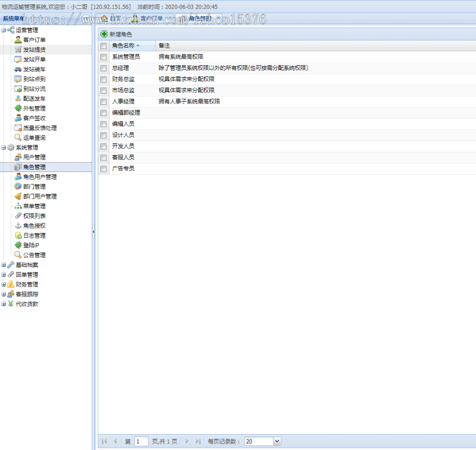Check the 人事经理 row checkbox
The width and height of the screenshot is (476, 450).
point(104,102)
